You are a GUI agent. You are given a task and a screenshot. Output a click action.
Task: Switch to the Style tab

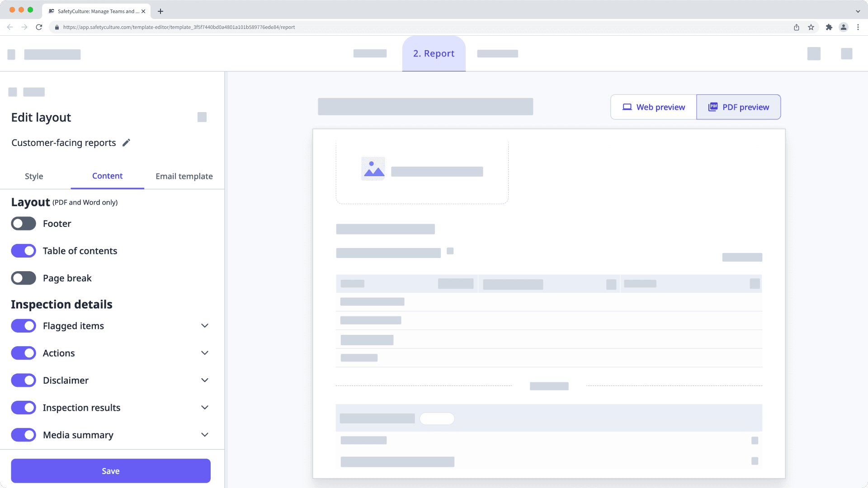33,176
